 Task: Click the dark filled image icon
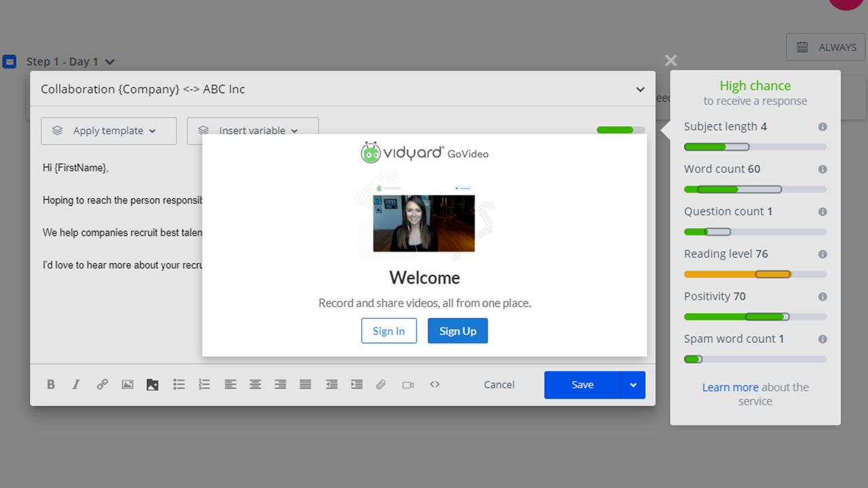pos(153,384)
